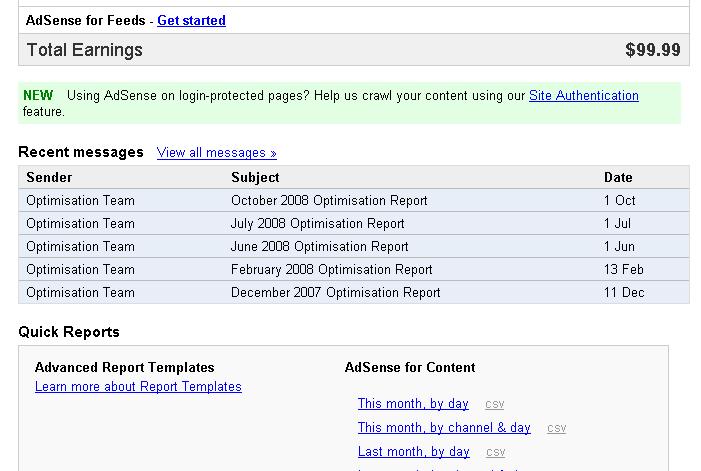This screenshot has height=471, width=701.
Task: Open the July 2008 Optimisation Report message
Action: [x=317, y=223]
